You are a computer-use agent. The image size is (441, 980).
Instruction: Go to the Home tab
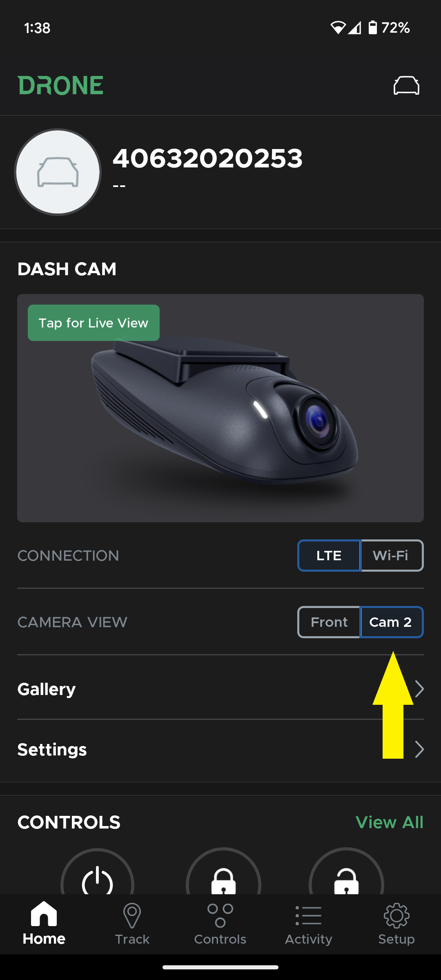pyautogui.click(x=44, y=924)
